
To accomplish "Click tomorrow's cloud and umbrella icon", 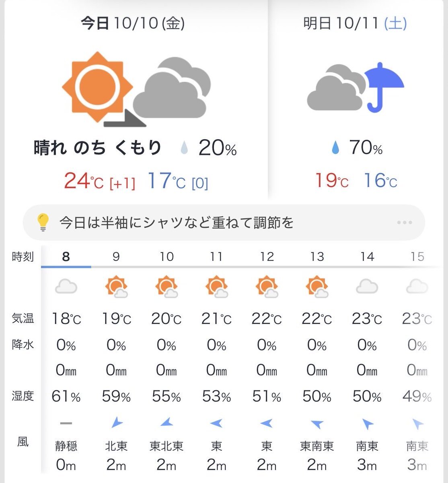I will [x=355, y=87].
